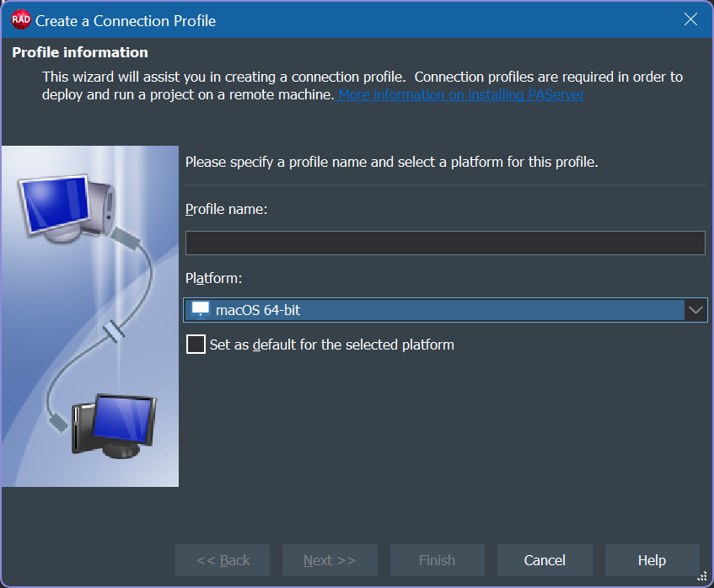
Task: Click the Platform: label
Action: pos(213,278)
